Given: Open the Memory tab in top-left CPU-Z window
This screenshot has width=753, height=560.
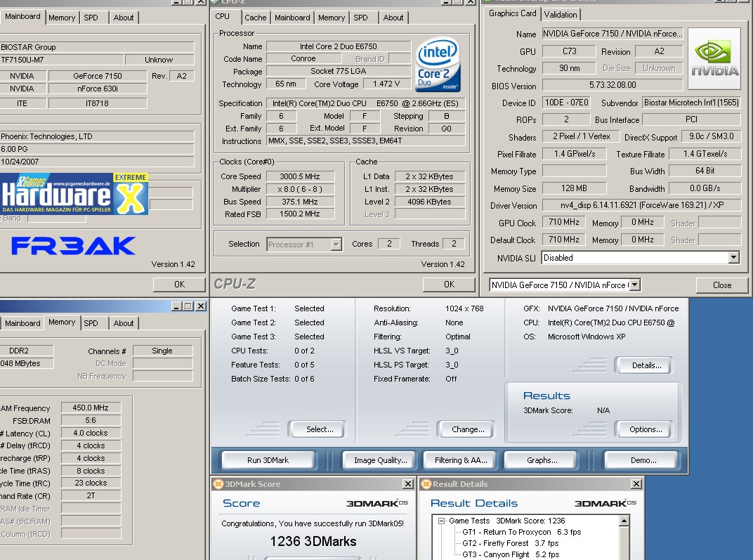Looking at the screenshot, I should pos(62,18).
